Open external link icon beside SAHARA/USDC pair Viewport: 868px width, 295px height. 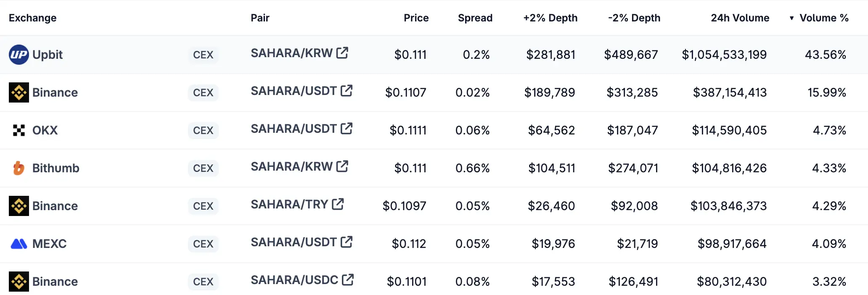[348, 280]
